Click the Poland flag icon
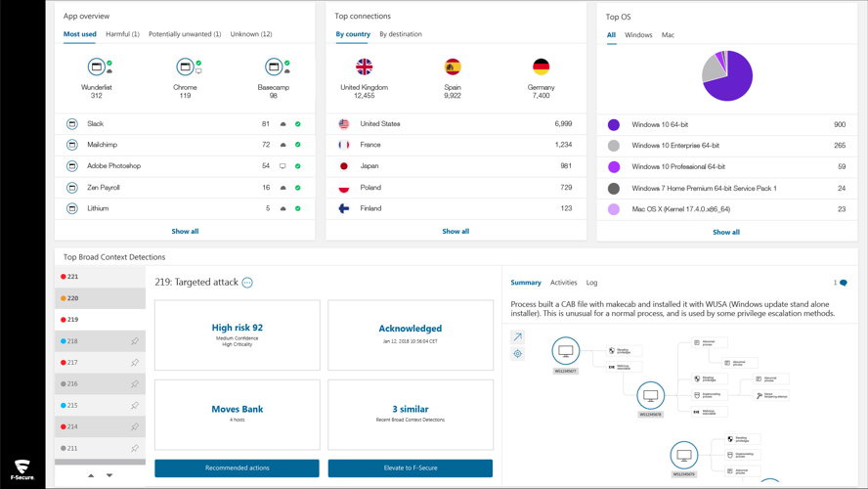This screenshot has height=489, width=868. [x=344, y=188]
